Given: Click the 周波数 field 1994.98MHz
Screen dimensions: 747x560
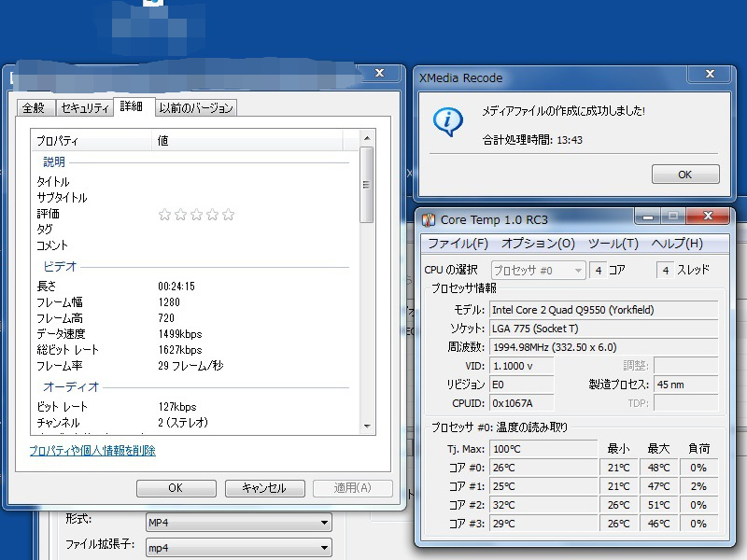Looking at the screenshot, I should coord(603,347).
